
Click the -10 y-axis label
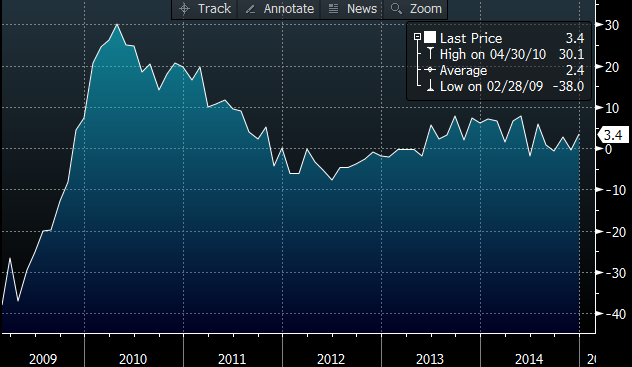point(616,190)
